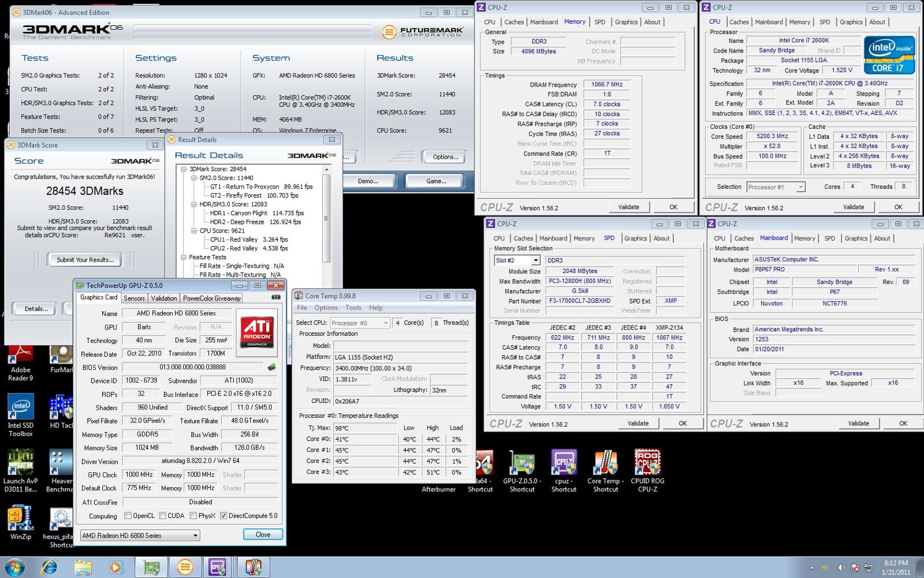Click the Result Details vertical scrollbar

click(326, 217)
